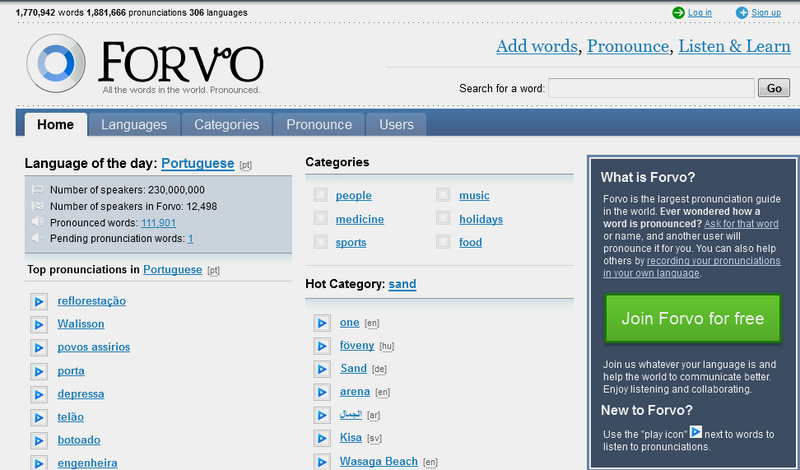Image resolution: width=800 pixels, height=470 pixels.
Task: Click the blue Sign up plus icon
Action: 742,13
